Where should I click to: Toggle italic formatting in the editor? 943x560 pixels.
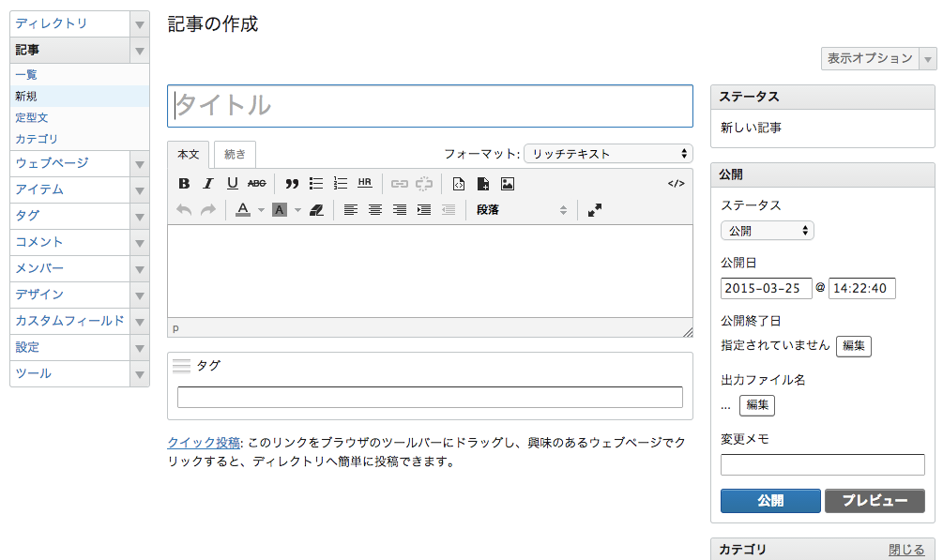[x=208, y=184]
